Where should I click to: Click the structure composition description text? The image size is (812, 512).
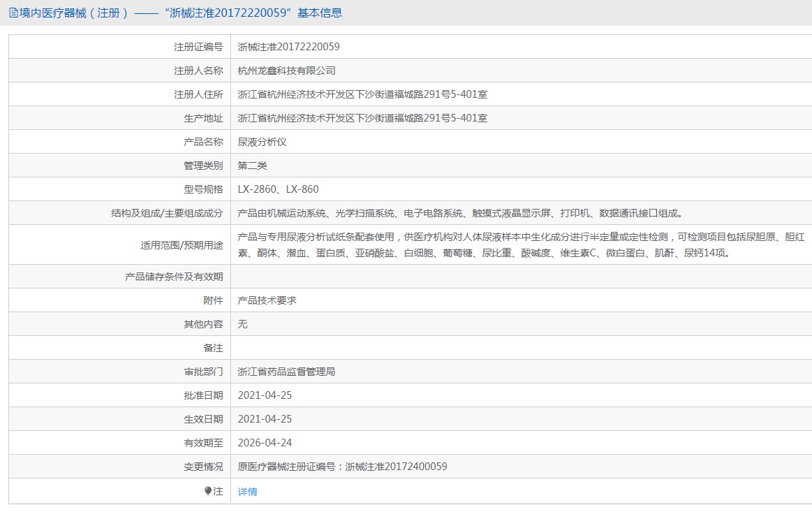[x=459, y=213]
